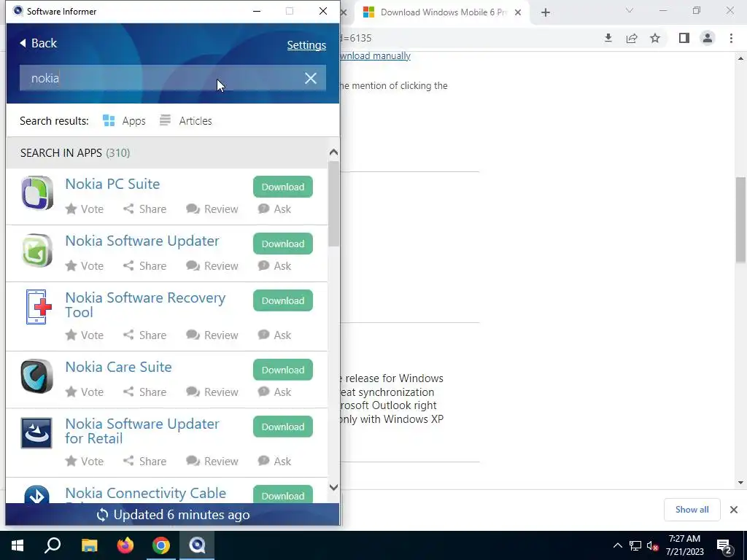Select the Download Windows Mobile 6 tab

point(441,12)
